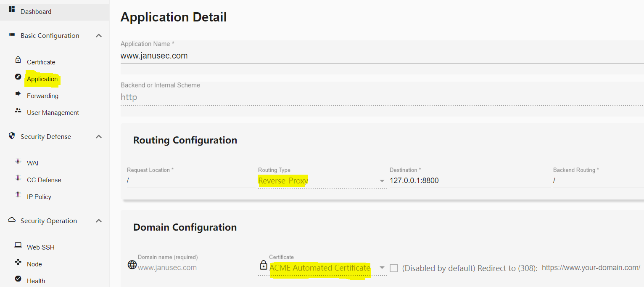
Task: Click the Certificate lock icon in sidebar
Action: (x=18, y=60)
